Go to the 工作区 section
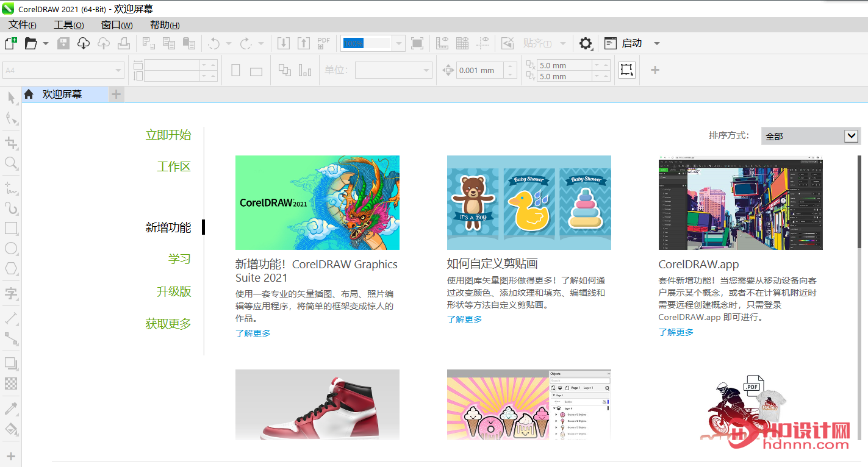 (174, 166)
